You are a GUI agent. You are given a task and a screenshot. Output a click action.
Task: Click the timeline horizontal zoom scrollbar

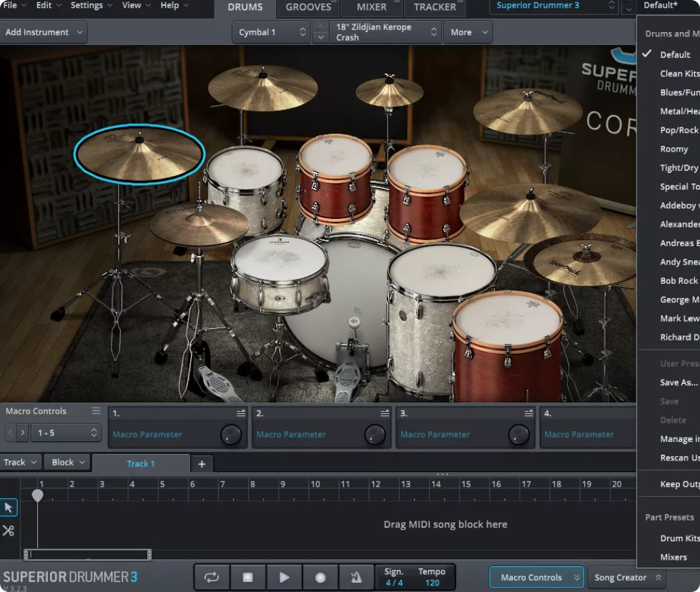[87, 555]
